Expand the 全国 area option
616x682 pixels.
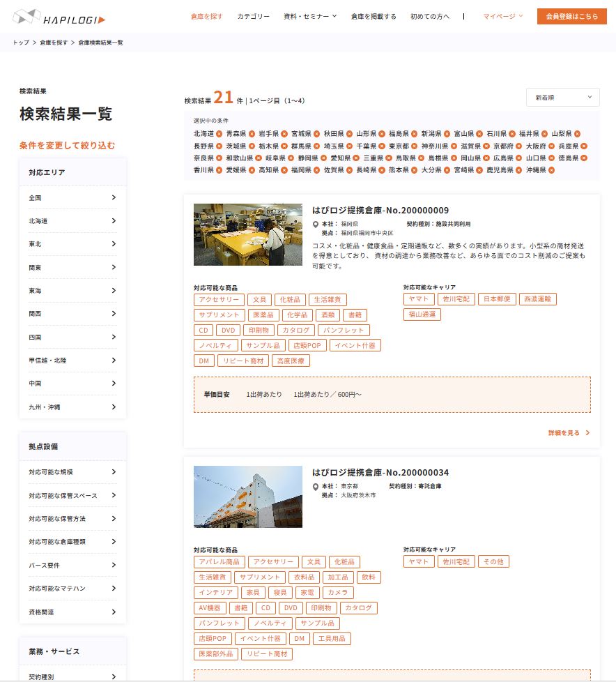[x=72, y=198]
